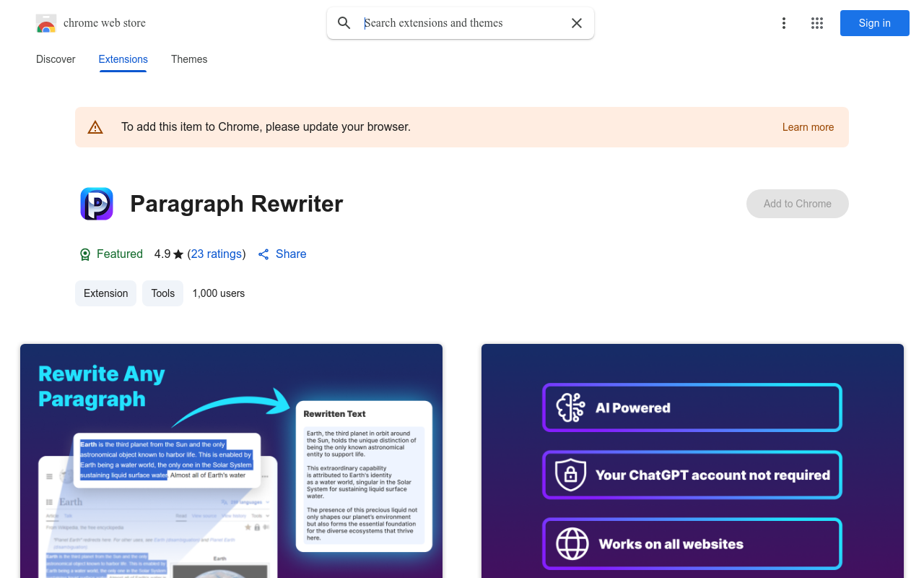Click the Featured label text
Image resolution: width=924 pixels, height=578 pixels.
click(120, 254)
